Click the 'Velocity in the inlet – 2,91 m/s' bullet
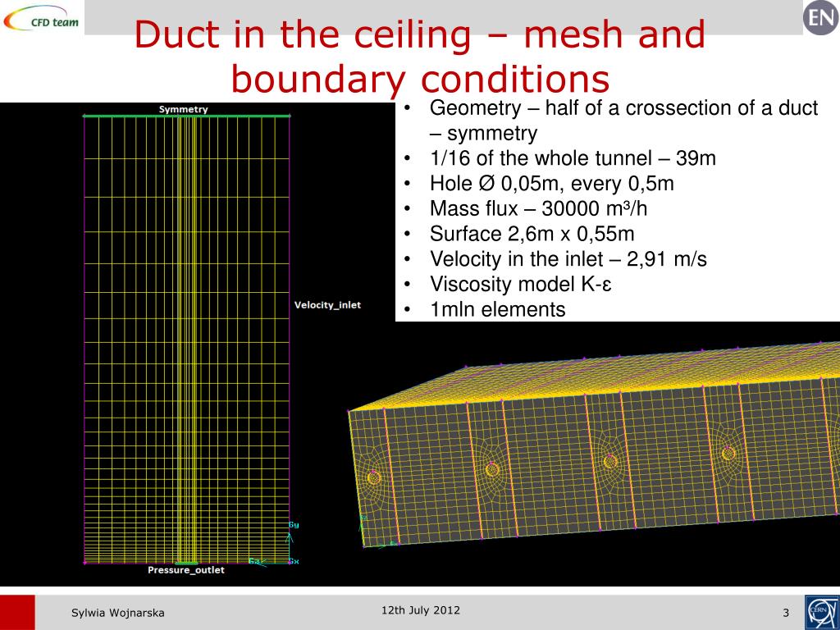This screenshot has width=840, height=630. (x=568, y=258)
